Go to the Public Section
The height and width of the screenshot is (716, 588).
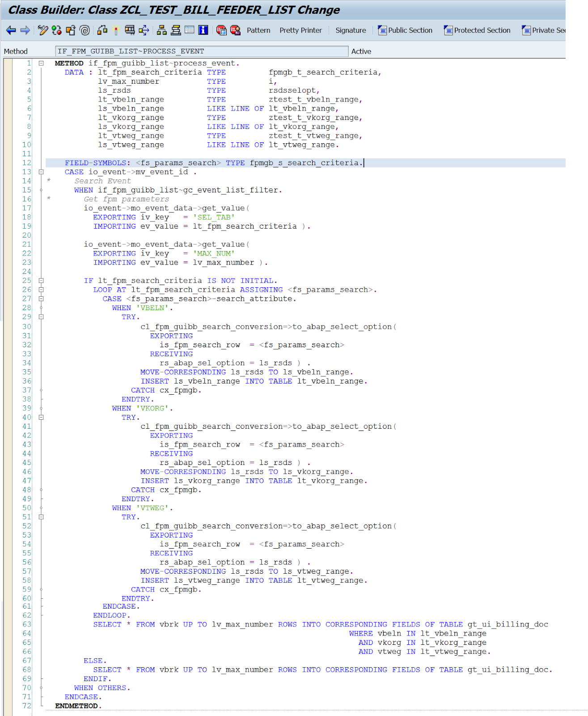(405, 30)
